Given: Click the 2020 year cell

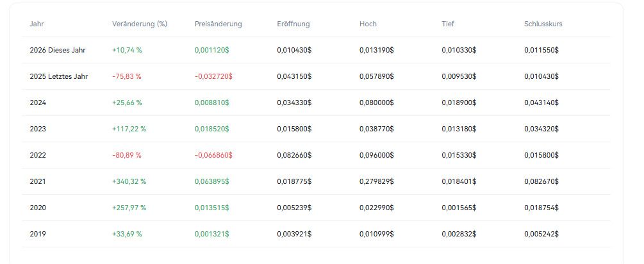Looking at the screenshot, I should (x=38, y=208).
